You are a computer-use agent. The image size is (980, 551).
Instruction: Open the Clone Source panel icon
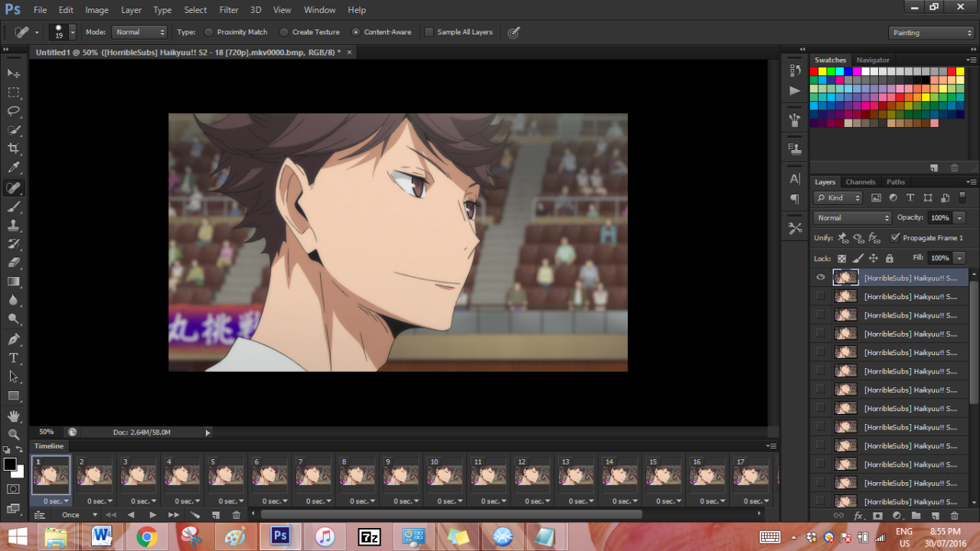coord(795,149)
